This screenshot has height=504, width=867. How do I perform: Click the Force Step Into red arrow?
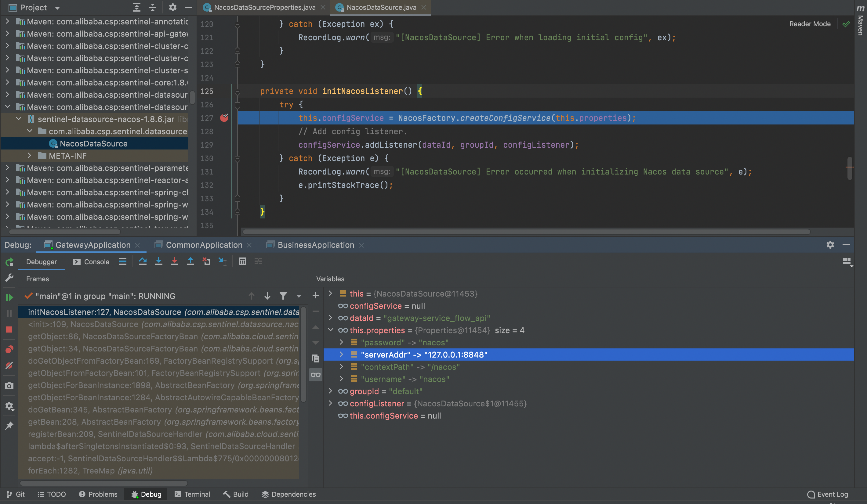coord(174,262)
